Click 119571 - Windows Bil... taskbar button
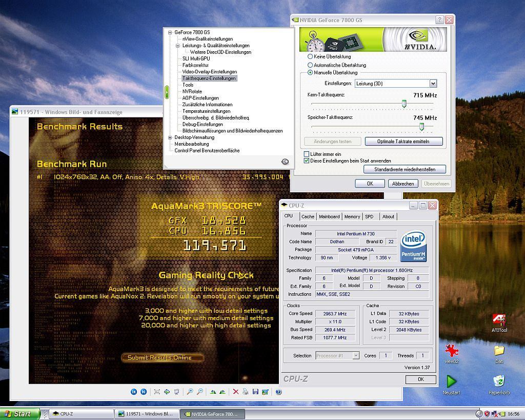The image size is (525, 420). click(x=147, y=414)
